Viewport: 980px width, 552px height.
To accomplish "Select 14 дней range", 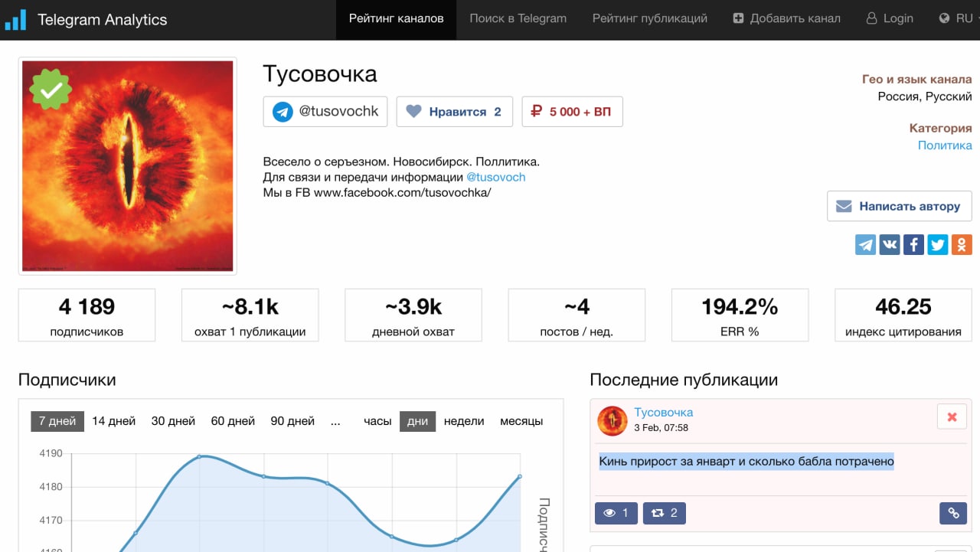I will click(x=114, y=421).
